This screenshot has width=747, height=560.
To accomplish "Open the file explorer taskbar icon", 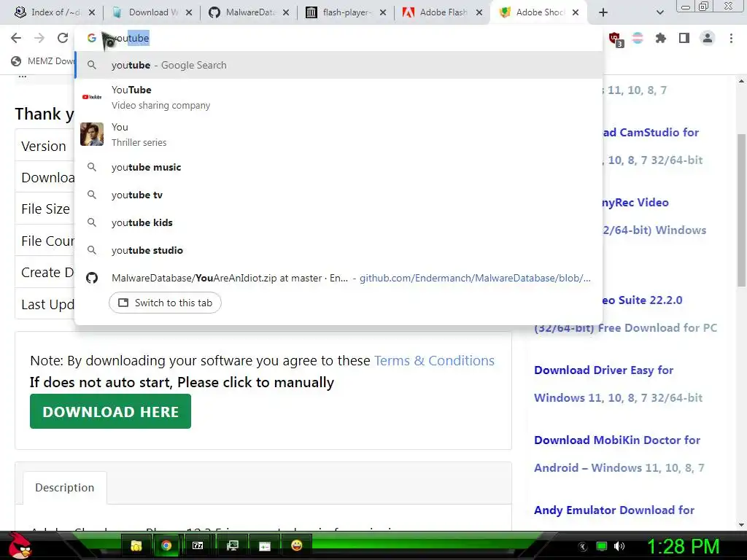I will point(136,545).
